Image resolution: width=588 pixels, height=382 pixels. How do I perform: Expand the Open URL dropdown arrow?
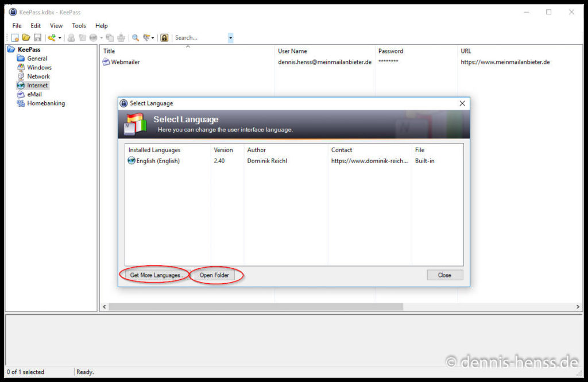(x=101, y=38)
